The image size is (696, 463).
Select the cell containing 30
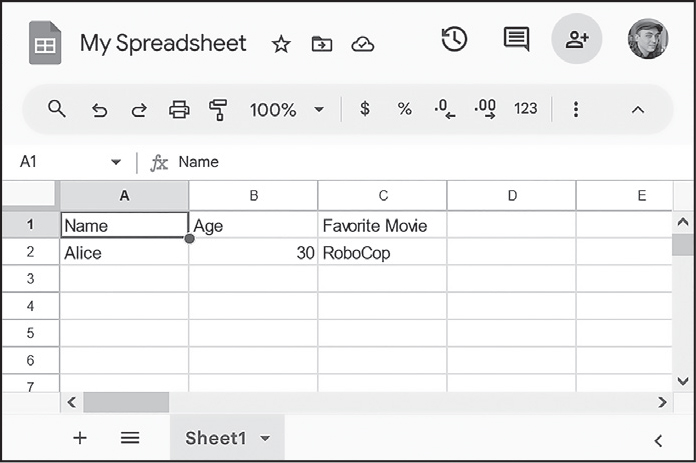point(253,252)
